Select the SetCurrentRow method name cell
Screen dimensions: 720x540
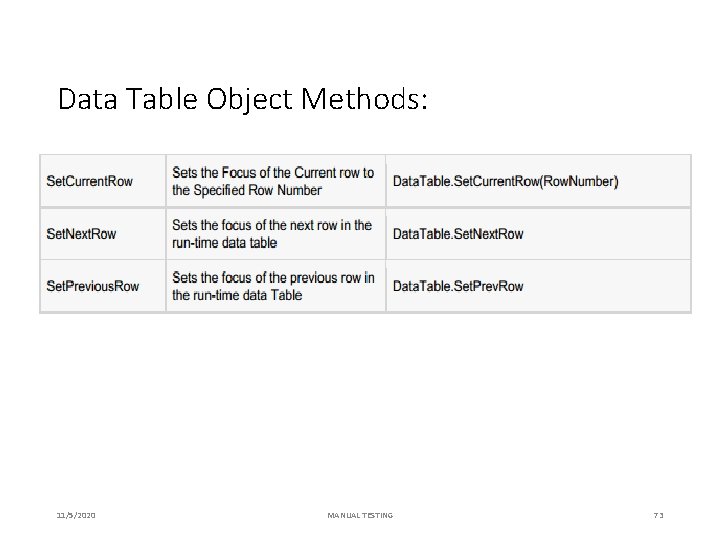click(x=103, y=181)
